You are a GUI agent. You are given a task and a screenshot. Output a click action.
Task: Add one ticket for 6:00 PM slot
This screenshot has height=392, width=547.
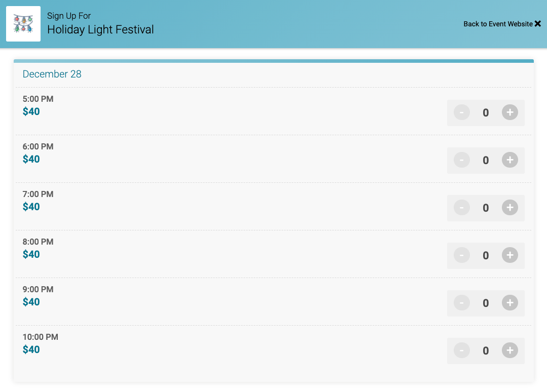[x=510, y=160]
